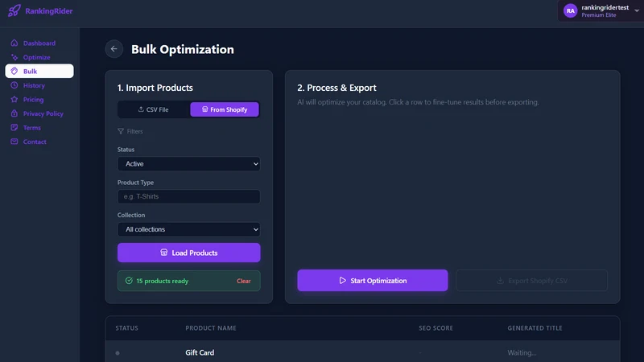This screenshot has height=362, width=644.
Task: Click the Privacy Policy lock icon
Action: coord(14,113)
